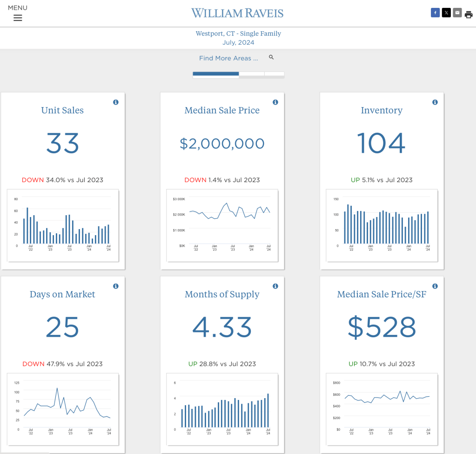Share report on X (Twitter)
Viewport: 476px width, 454px height.
pos(446,13)
